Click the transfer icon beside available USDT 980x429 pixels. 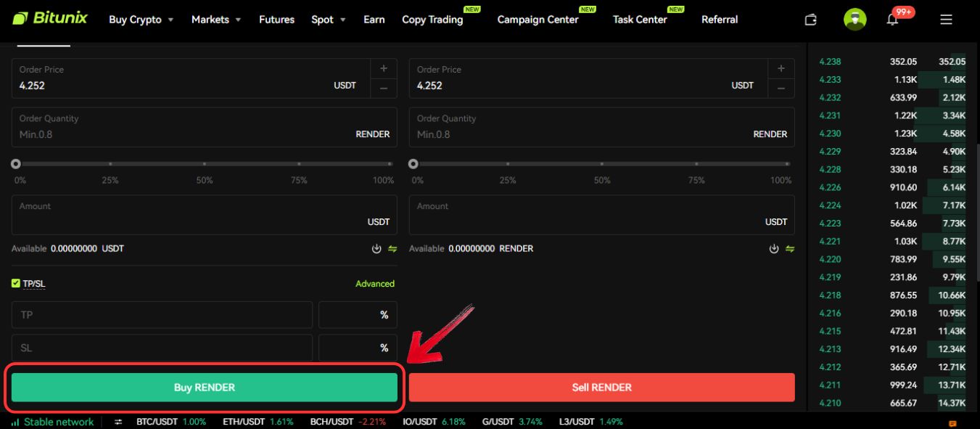[392, 249]
